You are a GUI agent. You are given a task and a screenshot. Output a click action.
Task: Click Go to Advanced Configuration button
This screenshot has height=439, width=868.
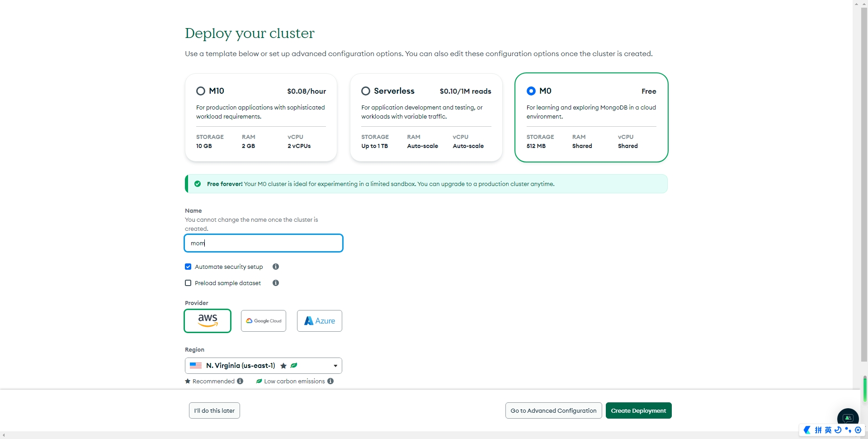pyautogui.click(x=553, y=410)
